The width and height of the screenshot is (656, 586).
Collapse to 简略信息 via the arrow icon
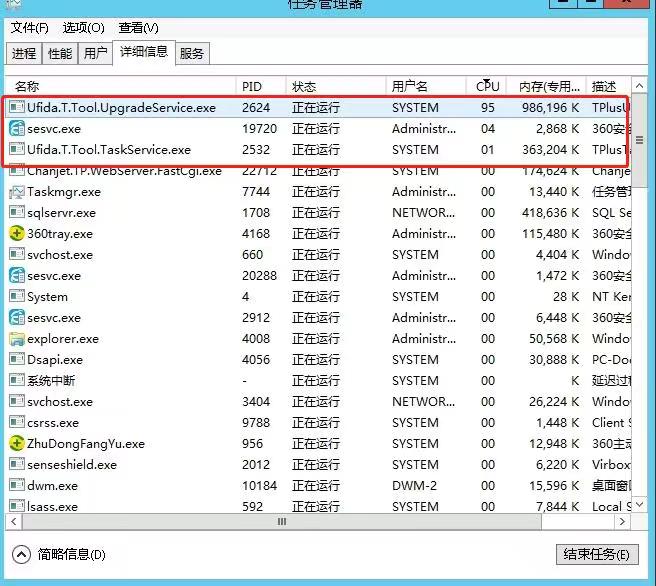pos(21,555)
